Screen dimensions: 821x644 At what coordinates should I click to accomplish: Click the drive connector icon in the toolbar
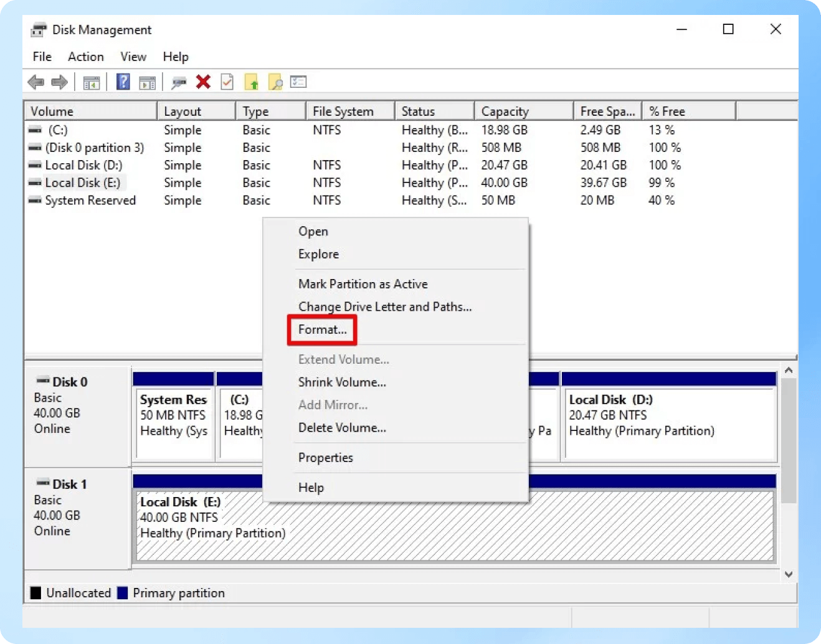(179, 82)
